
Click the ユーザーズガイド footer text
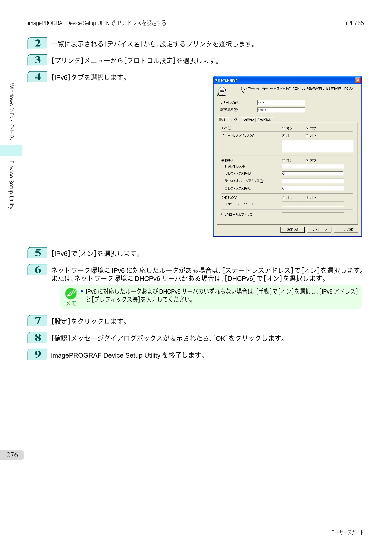coord(347,532)
